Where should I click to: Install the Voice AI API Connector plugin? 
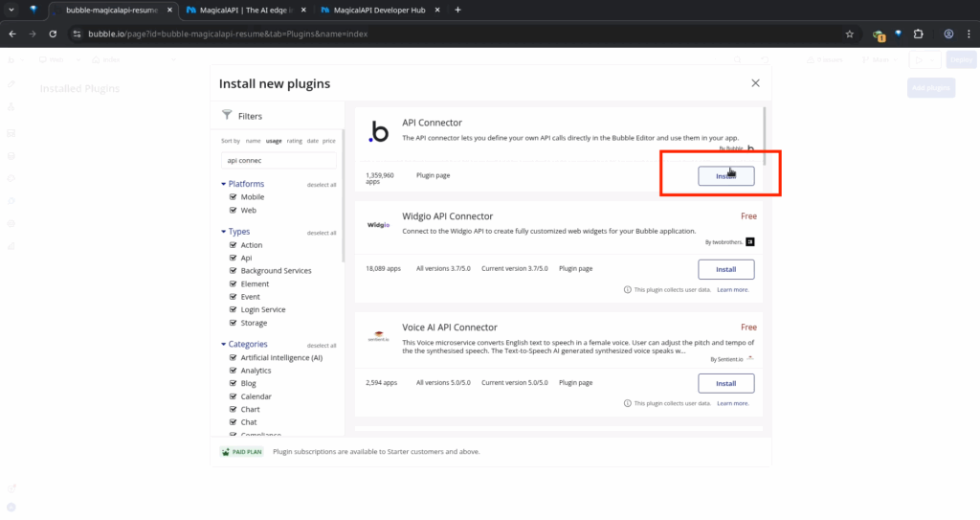point(725,383)
